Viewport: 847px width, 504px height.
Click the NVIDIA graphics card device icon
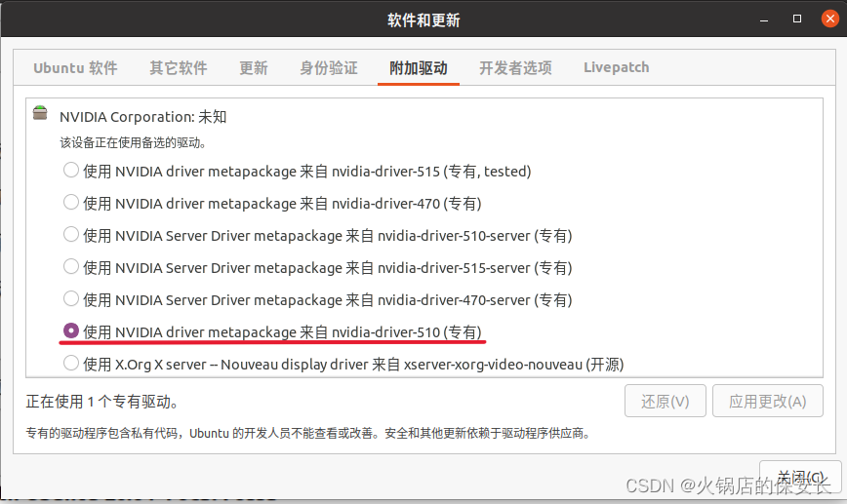point(40,113)
